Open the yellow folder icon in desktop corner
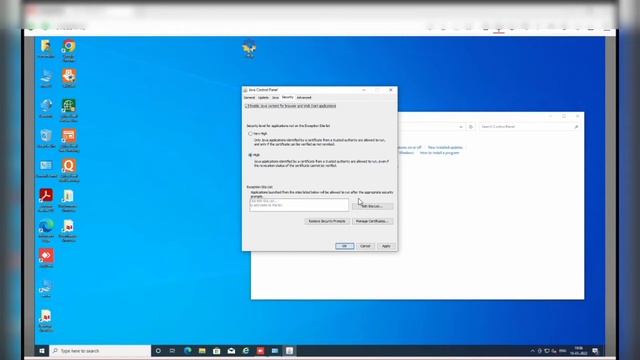The image size is (640, 360). [46, 49]
